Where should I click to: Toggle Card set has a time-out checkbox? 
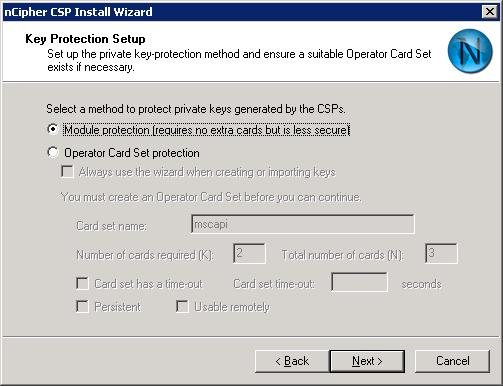[x=82, y=284]
